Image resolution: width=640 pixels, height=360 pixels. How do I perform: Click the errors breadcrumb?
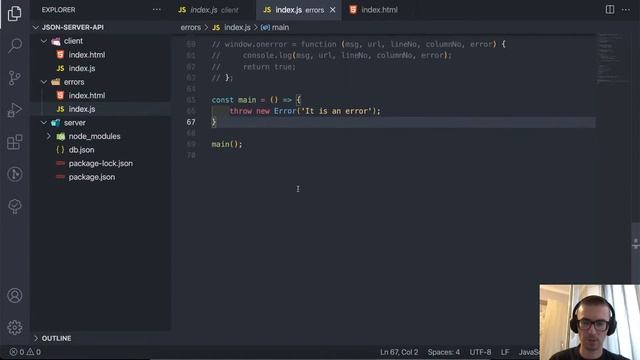click(191, 27)
